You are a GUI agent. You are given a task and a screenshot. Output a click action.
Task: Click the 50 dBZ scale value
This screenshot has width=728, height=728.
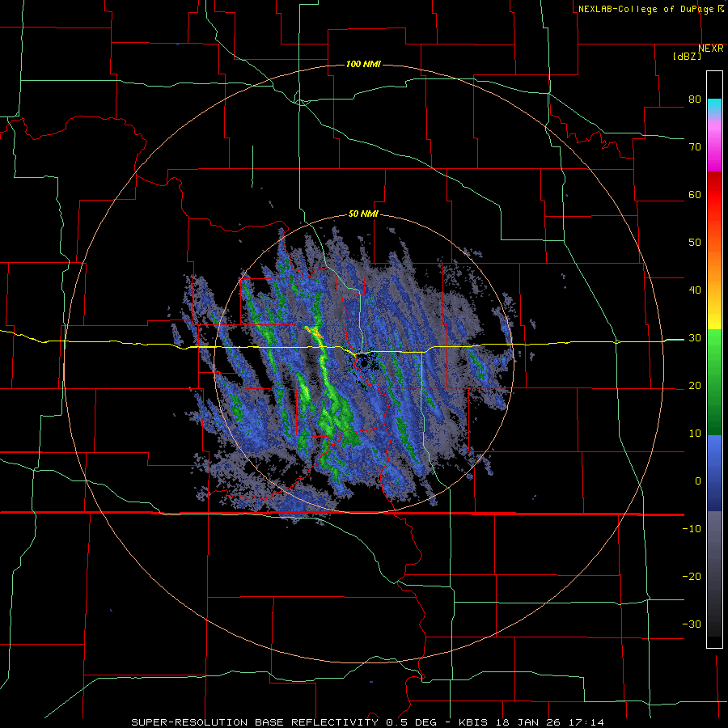click(x=695, y=243)
